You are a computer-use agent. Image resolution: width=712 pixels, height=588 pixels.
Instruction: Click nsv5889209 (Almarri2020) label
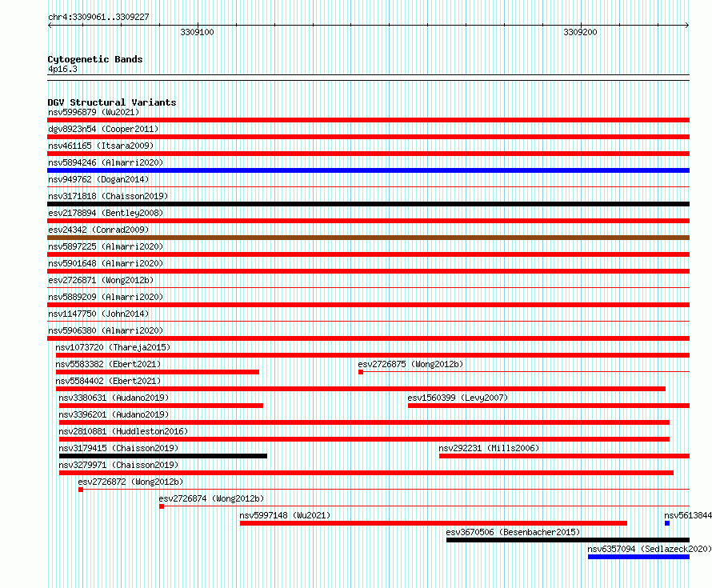(106, 297)
